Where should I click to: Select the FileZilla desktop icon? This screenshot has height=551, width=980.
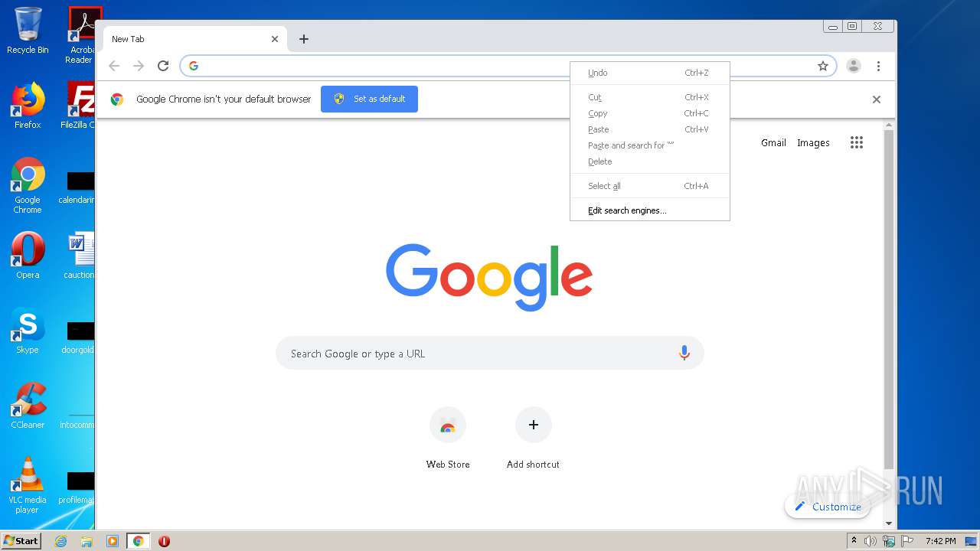coord(80,106)
